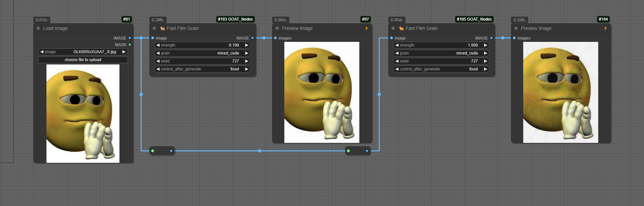Viewport: 644px width, 206px height.
Task: Click the 0.388s execution time label
Action: [x=158, y=20]
